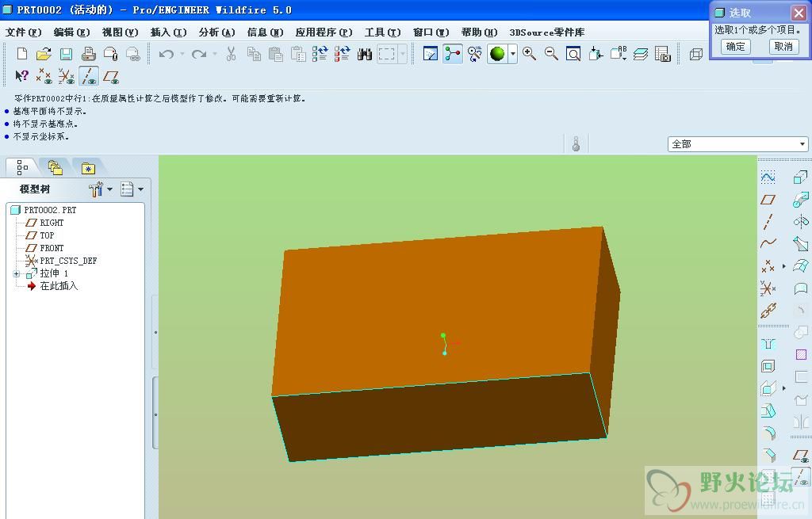This screenshot has height=519, width=812.
Task: Click the Regenerate model icon
Action: coord(320,54)
